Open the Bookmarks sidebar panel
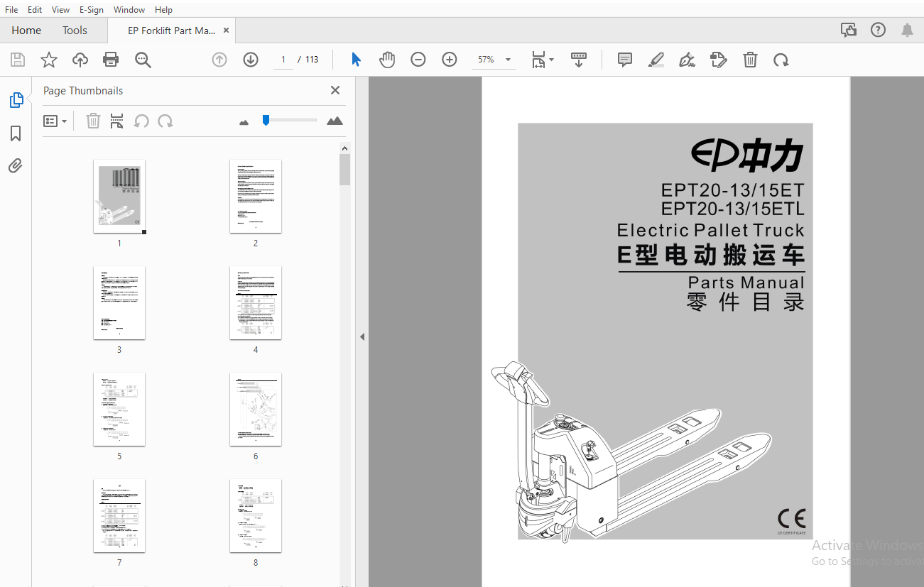Screen dimensions: 924x587 [16, 133]
